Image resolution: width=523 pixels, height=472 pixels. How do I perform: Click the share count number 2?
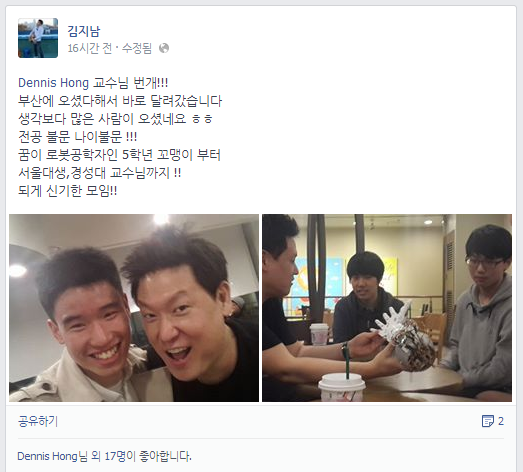(501, 421)
